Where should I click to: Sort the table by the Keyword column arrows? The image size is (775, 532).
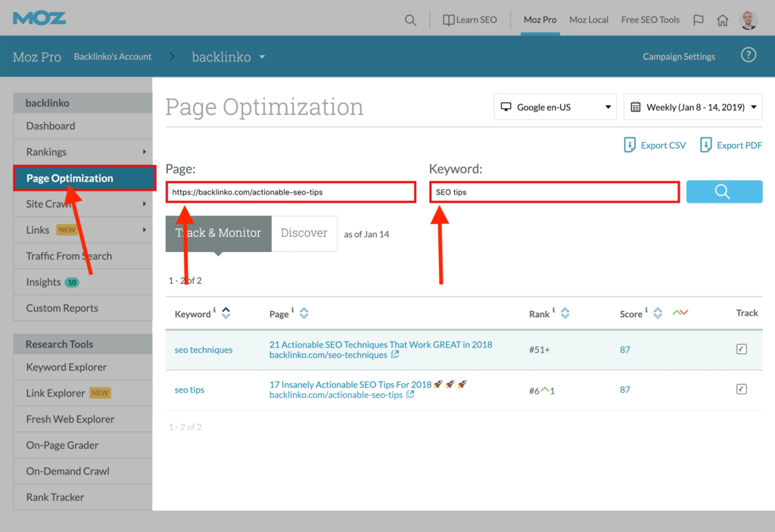pos(226,313)
